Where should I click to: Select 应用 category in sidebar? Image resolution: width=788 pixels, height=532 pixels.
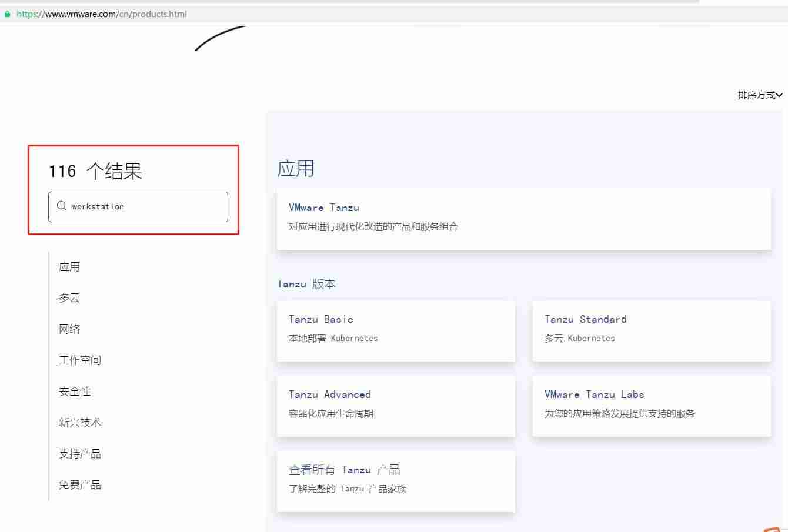(69, 267)
